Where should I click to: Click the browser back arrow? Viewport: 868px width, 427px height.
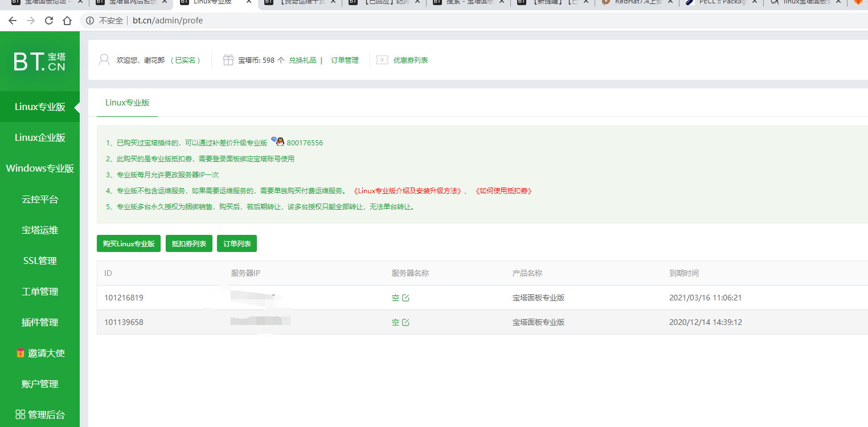tap(13, 21)
